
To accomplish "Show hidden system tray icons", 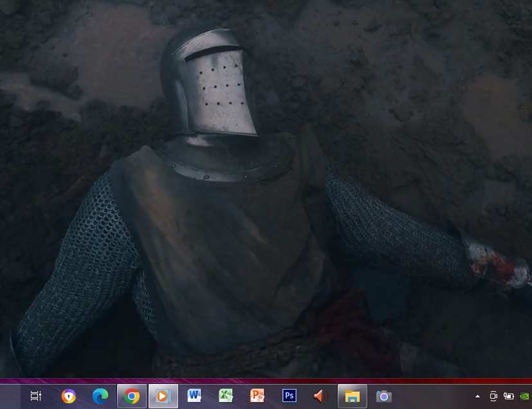I will [477, 396].
